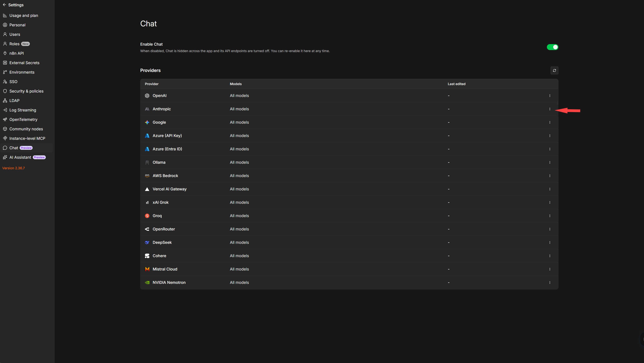Open External Secrets settings
Viewport: 644px width, 363px height.
click(27, 63)
